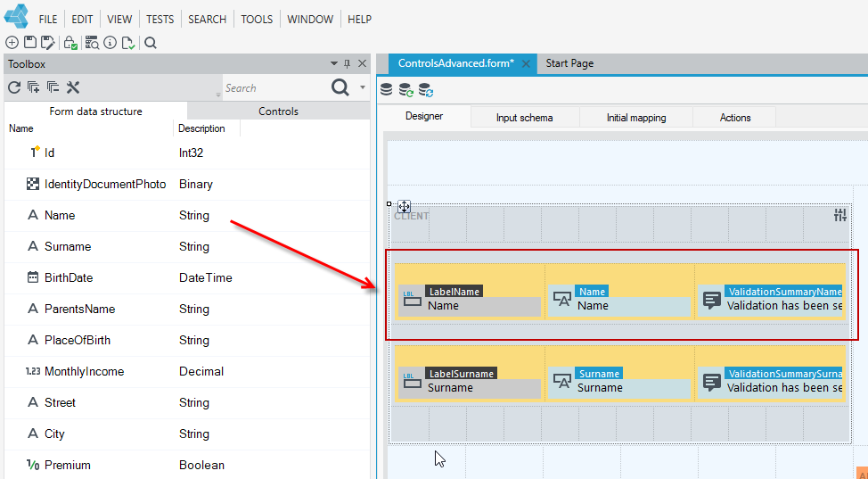The height and width of the screenshot is (479, 868).
Task: Select the IdentityDocumentPhoto field row
Action: (187, 184)
